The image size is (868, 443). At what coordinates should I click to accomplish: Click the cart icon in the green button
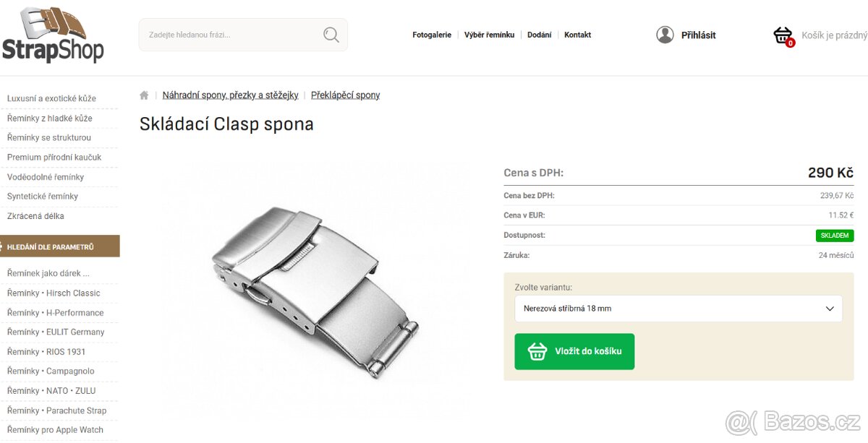(x=537, y=352)
